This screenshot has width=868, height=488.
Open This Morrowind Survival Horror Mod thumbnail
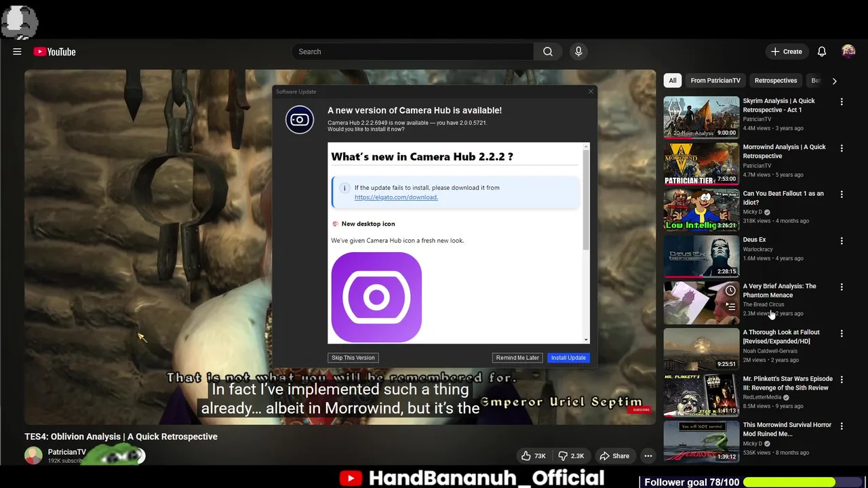tap(701, 442)
